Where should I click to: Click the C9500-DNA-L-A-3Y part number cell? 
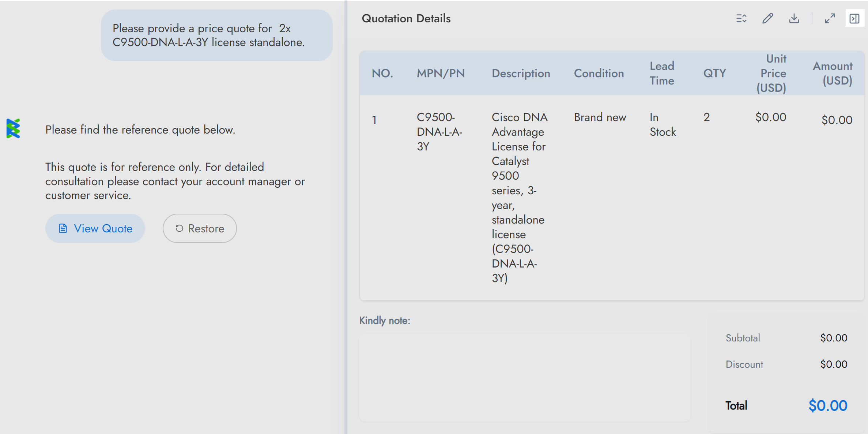[x=439, y=132]
